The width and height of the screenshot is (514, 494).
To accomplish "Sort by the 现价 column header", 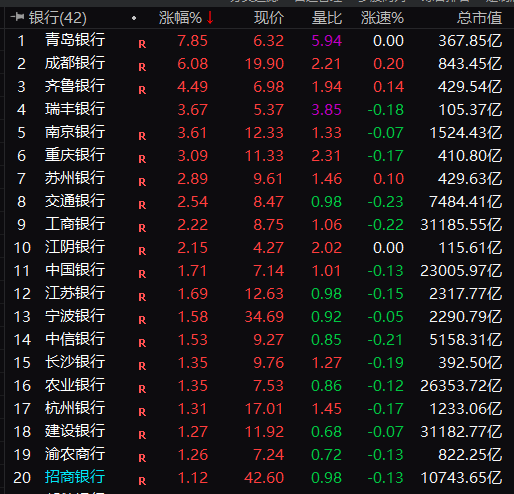I will click(x=269, y=18).
